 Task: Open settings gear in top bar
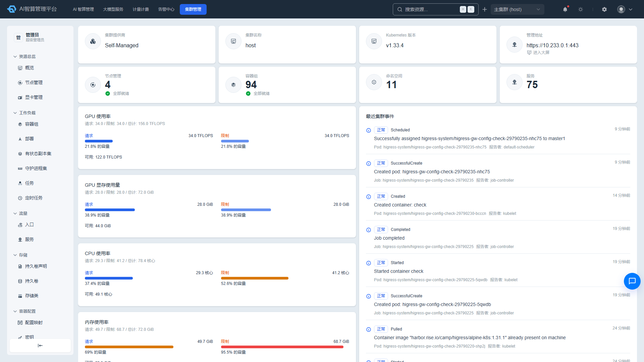(604, 9)
